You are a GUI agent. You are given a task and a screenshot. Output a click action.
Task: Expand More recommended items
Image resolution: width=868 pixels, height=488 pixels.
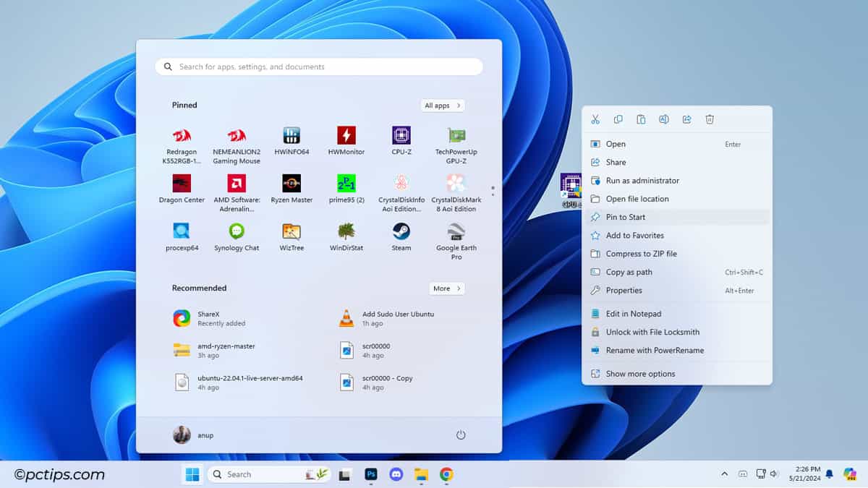(x=446, y=288)
